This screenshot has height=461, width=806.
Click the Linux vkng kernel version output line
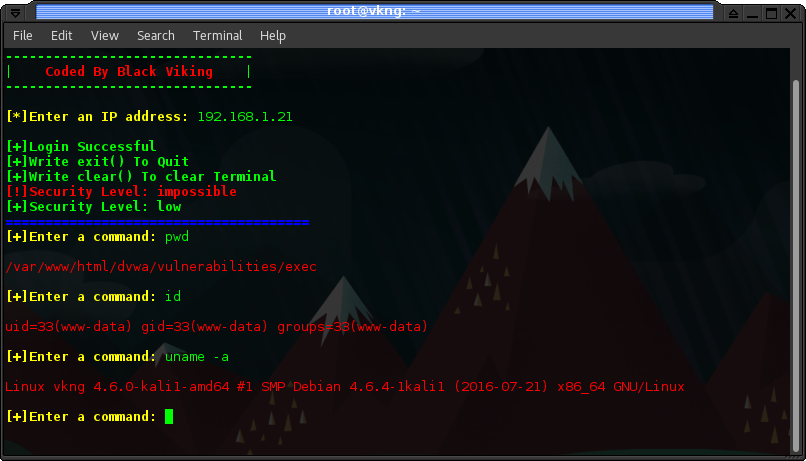(x=345, y=386)
